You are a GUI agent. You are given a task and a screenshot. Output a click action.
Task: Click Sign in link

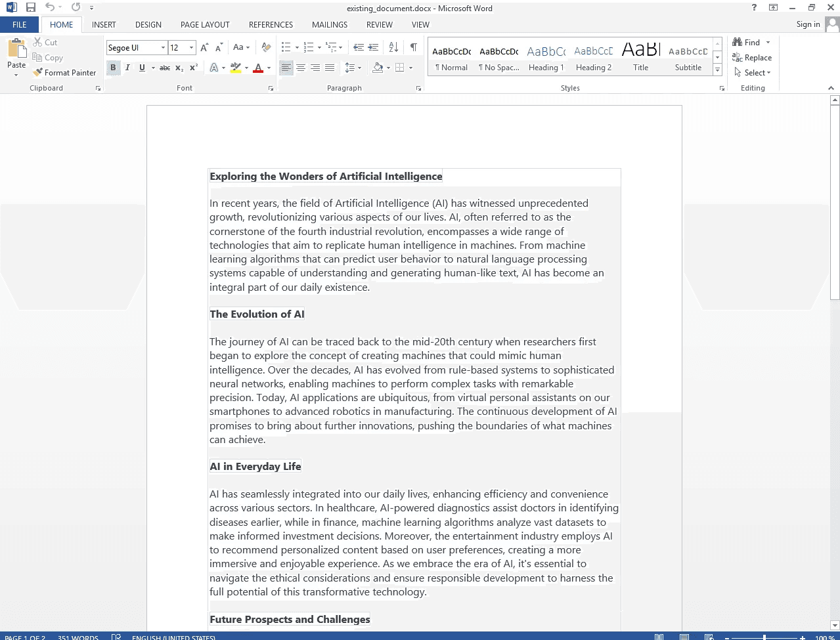pos(808,24)
